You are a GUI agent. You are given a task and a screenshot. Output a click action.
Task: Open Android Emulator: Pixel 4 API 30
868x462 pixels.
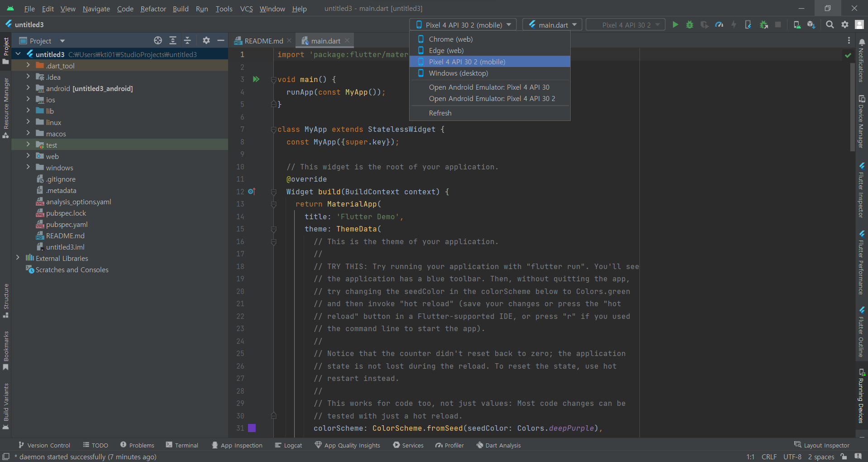[490, 87]
